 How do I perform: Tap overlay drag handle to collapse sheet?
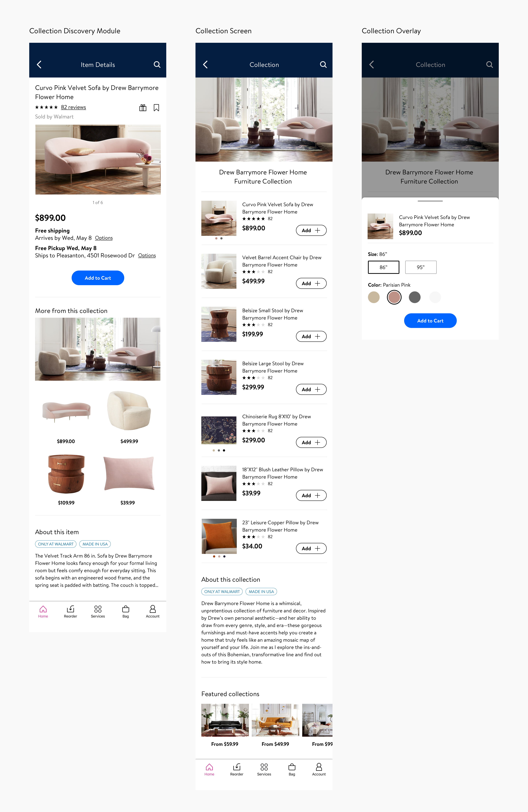tap(430, 201)
